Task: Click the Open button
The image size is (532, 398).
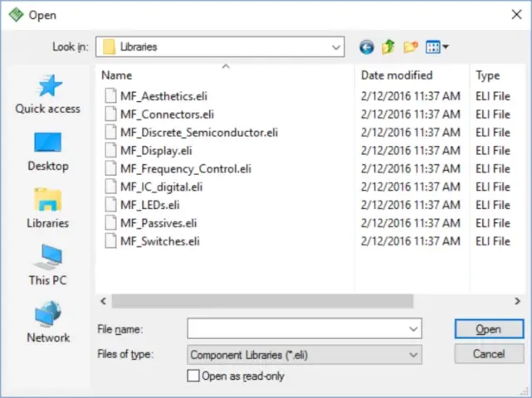Action: (x=488, y=329)
